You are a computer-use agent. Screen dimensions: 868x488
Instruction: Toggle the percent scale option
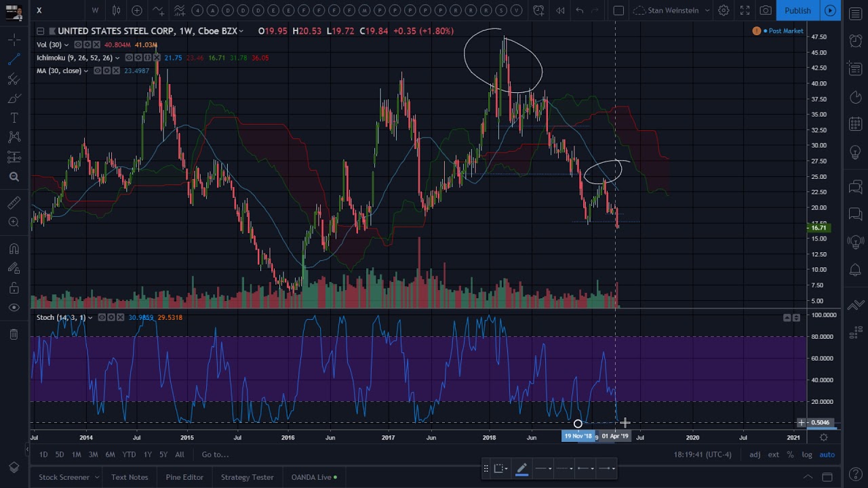click(790, 455)
